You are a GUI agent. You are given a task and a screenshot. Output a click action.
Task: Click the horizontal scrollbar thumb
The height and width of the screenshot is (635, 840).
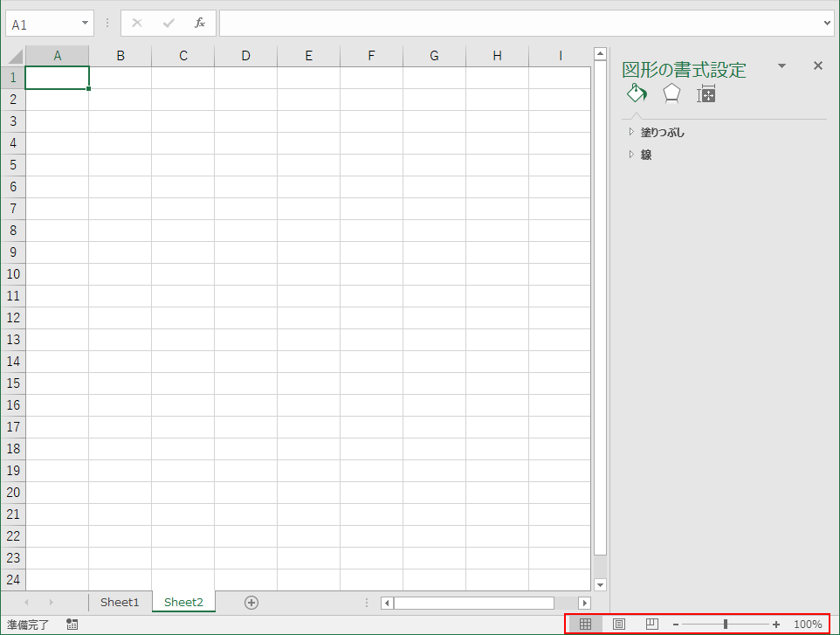point(474,603)
